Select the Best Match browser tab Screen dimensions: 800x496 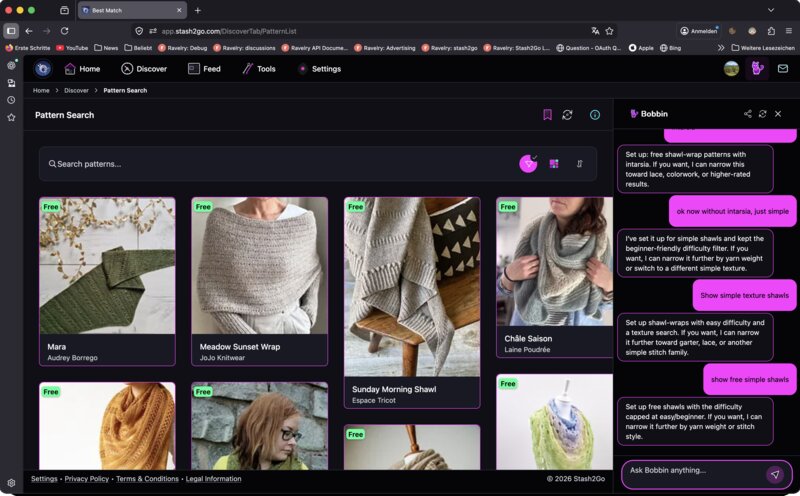(132, 10)
